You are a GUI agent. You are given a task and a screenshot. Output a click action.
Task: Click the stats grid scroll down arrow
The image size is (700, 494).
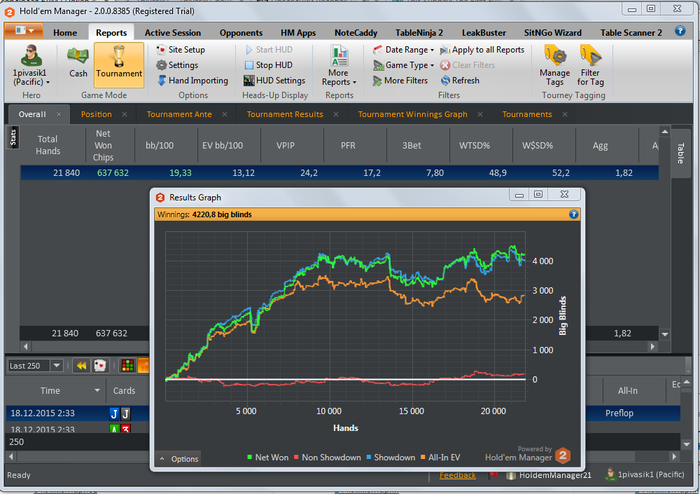665,334
